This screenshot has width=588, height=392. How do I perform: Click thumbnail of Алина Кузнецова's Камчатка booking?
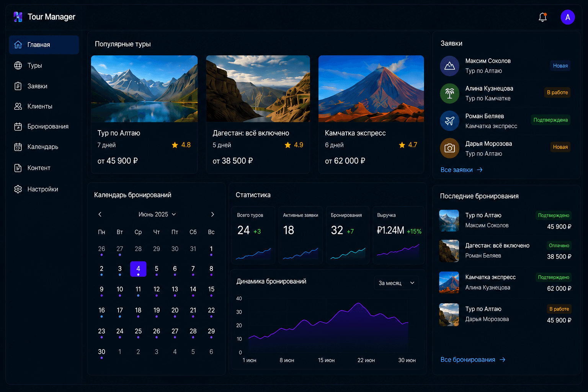click(x=449, y=283)
